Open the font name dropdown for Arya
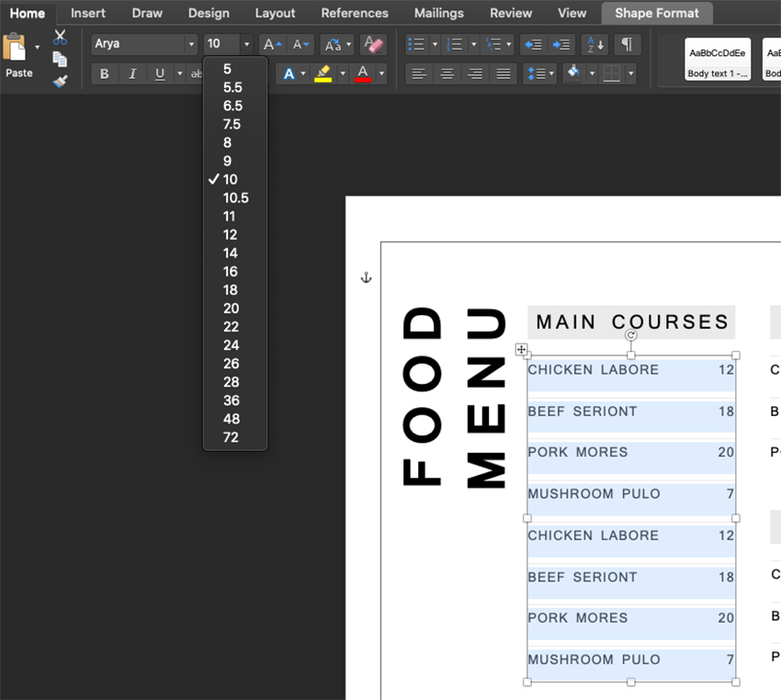 192,44
